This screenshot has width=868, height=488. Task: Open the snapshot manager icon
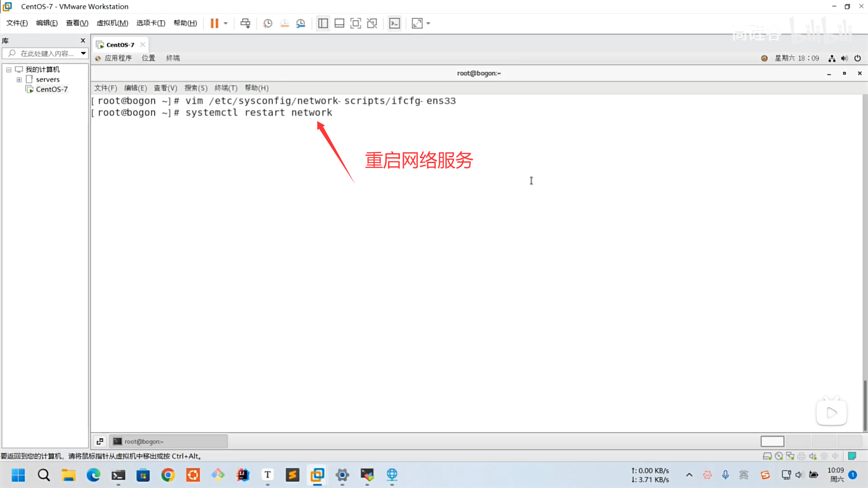click(x=301, y=23)
